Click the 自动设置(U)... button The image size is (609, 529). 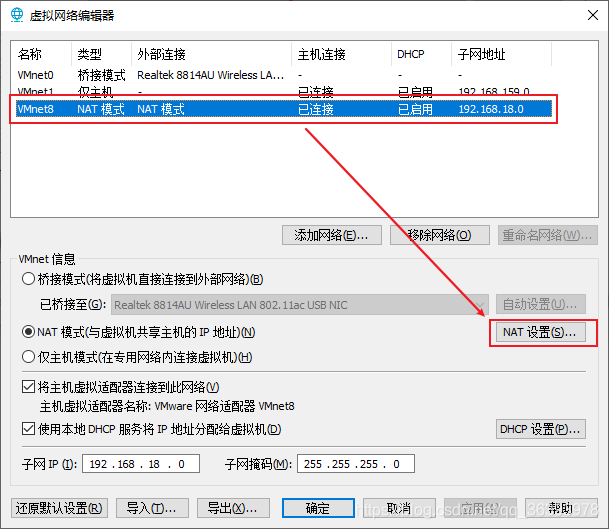pyautogui.click(x=541, y=304)
